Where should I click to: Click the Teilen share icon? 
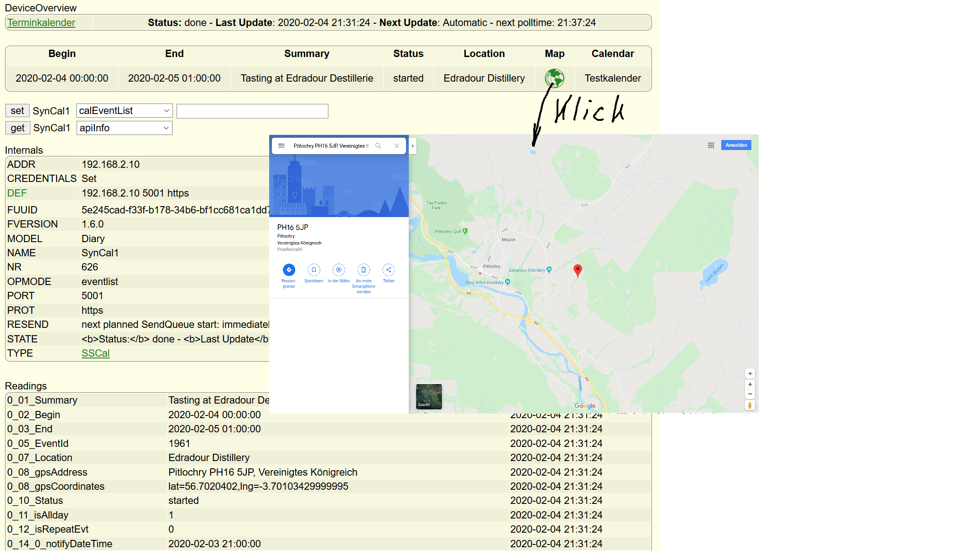click(x=389, y=270)
